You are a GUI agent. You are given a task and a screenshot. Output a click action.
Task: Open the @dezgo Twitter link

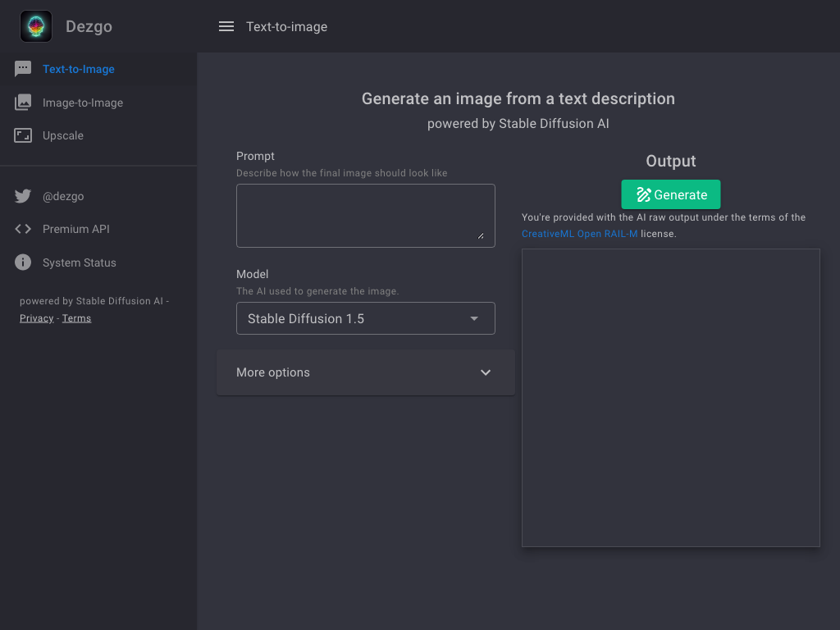(x=98, y=196)
